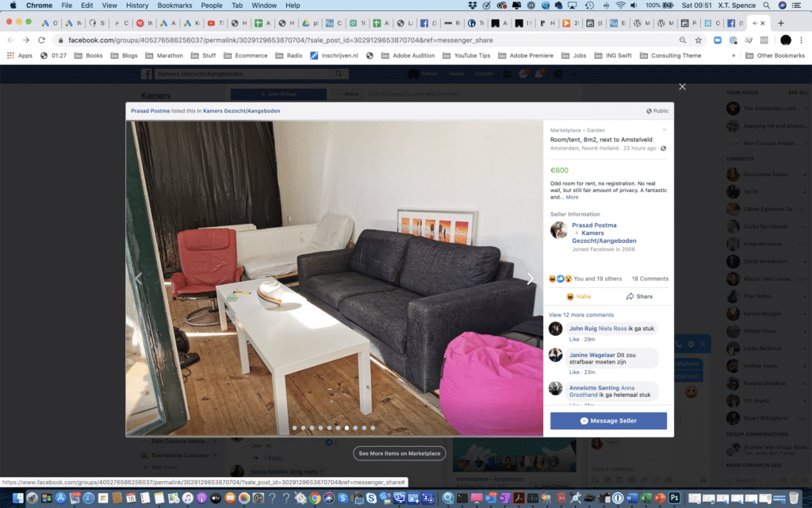Open the Other Bookmarks folder
812x508 pixels.
(776, 56)
